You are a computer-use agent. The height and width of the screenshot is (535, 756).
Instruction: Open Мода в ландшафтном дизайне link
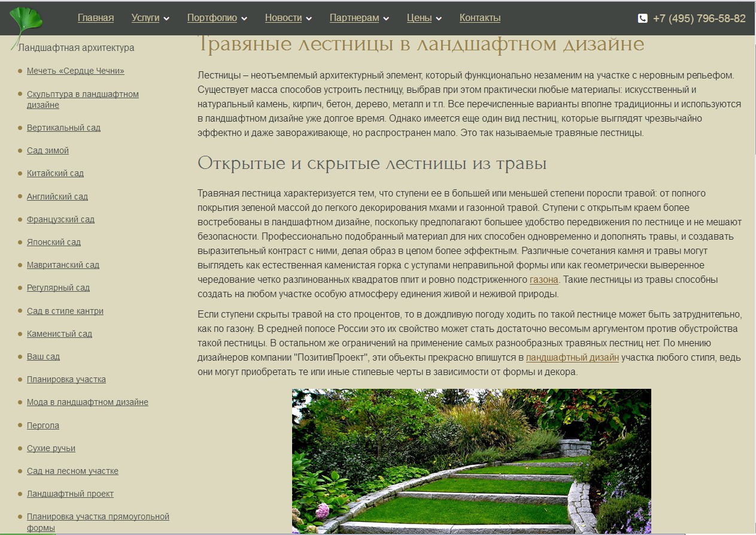coord(87,402)
